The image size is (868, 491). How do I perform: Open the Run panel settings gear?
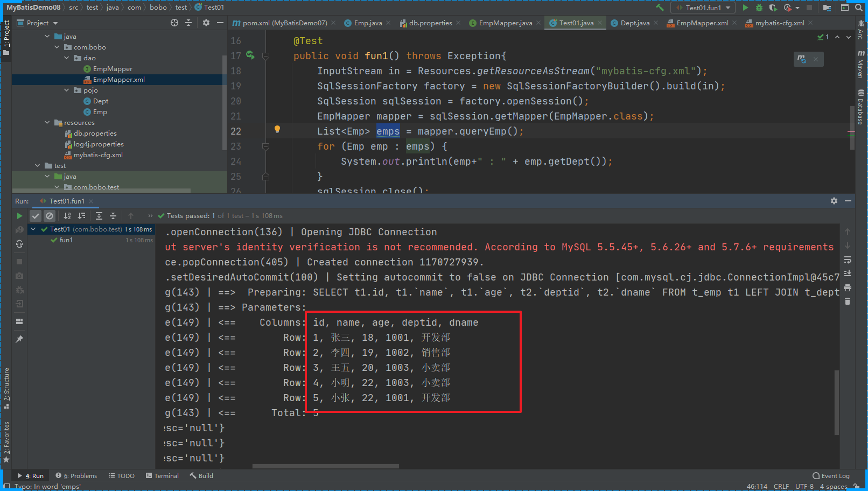click(x=834, y=201)
